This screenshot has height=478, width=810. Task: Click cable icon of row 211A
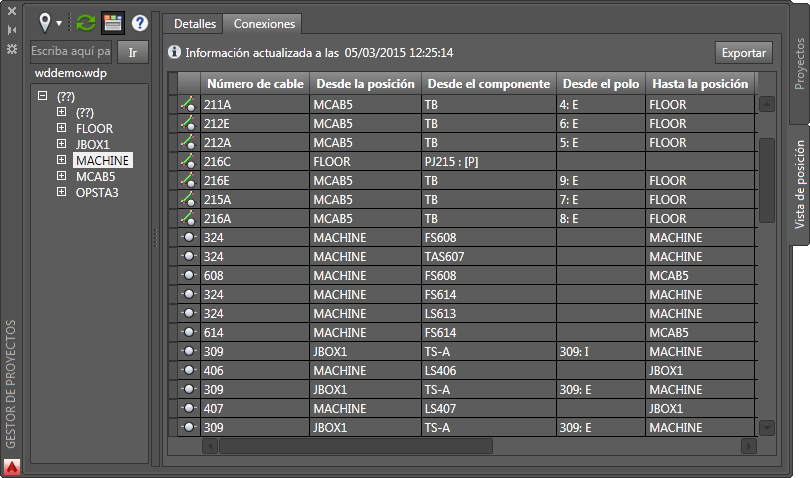[x=186, y=104]
